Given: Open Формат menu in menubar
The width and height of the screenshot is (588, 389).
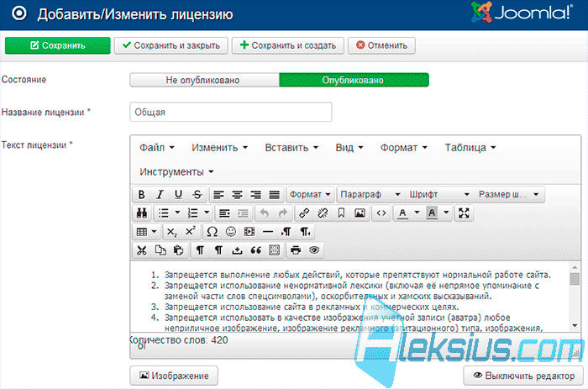Looking at the screenshot, I should 404,147.
